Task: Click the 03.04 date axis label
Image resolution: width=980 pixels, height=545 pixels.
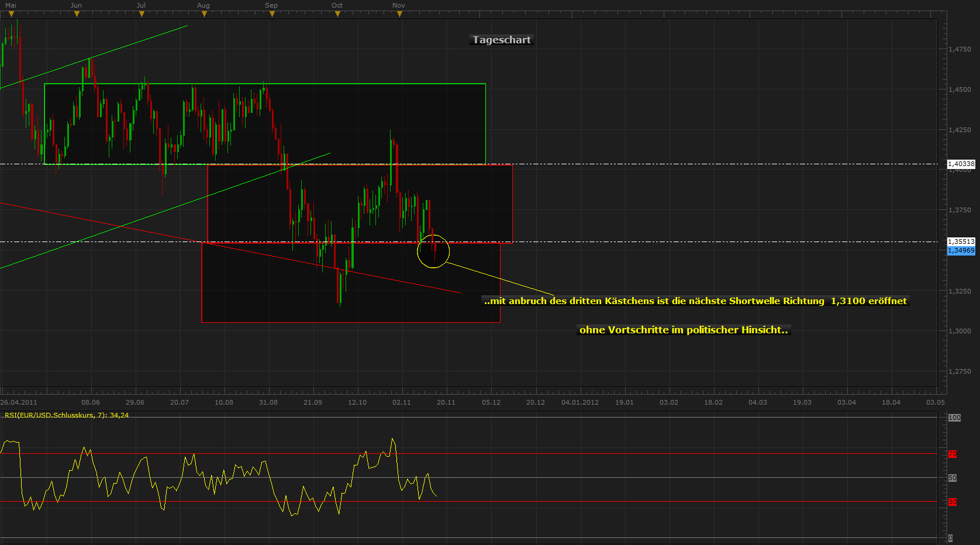Action: coord(847,402)
